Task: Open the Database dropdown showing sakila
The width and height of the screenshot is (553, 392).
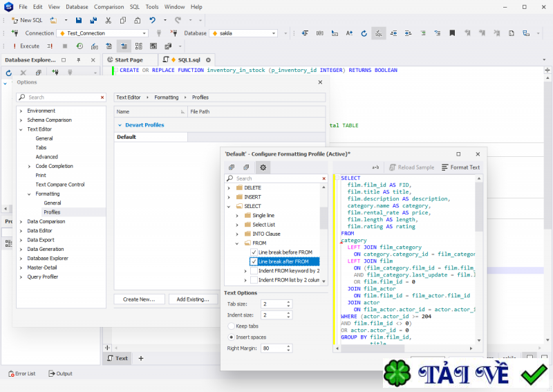Action: click(x=243, y=33)
